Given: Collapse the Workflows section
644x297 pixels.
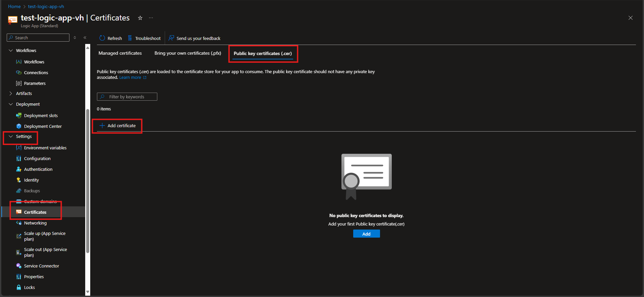Looking at the screenshot, I should coord(11,50).
